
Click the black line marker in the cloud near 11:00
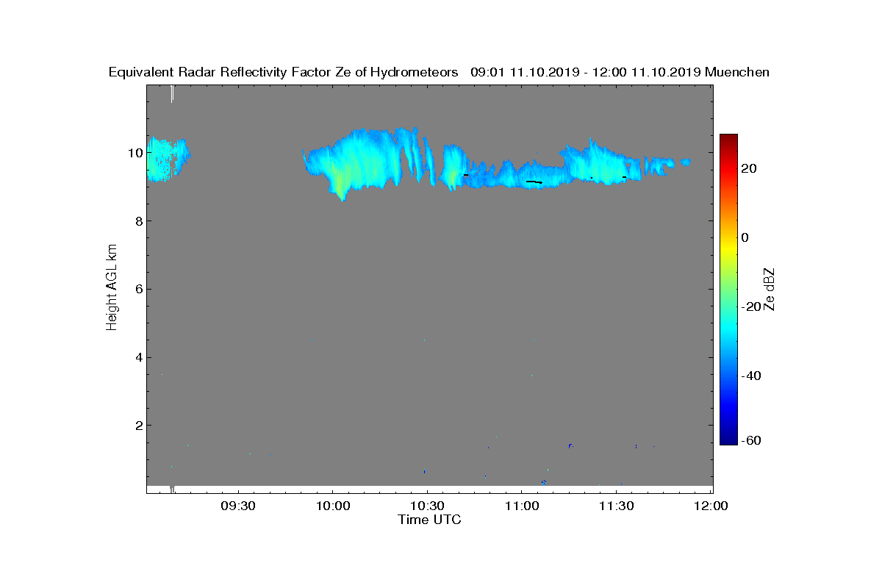coord(534,182)
